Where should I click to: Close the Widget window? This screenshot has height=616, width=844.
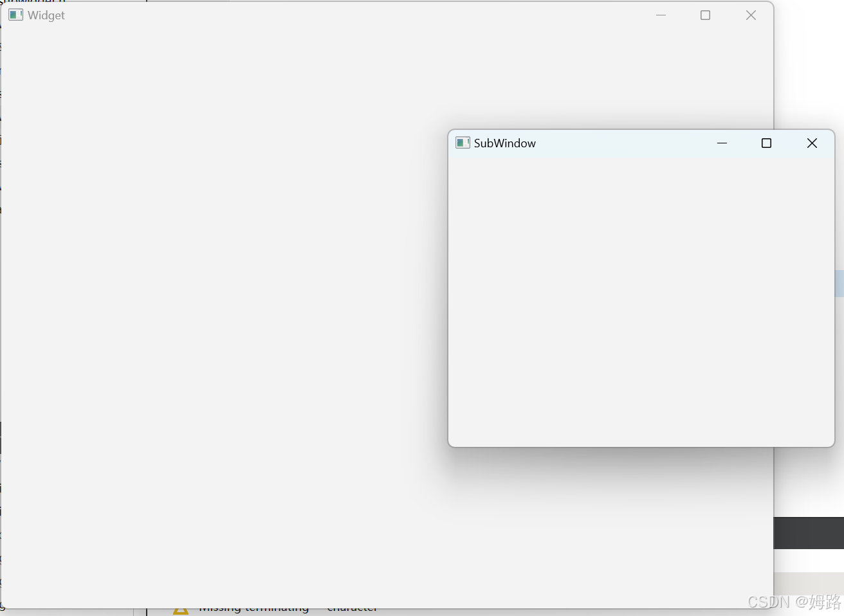coord(751,15)
